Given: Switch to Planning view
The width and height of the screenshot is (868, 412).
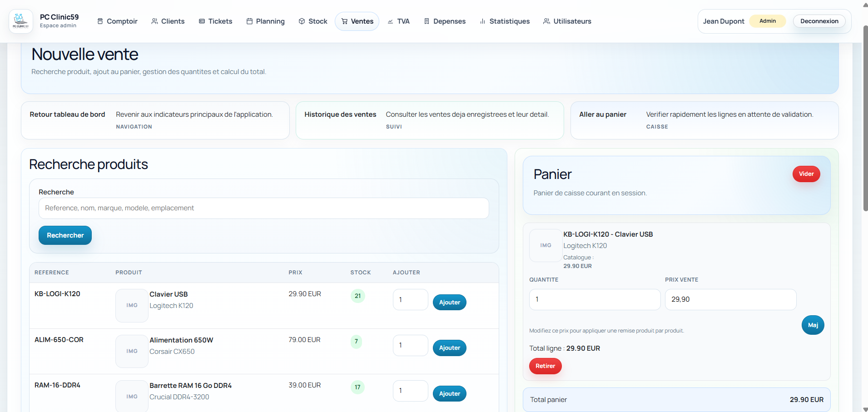Looking at the screenshot, I should click(266, 21).
